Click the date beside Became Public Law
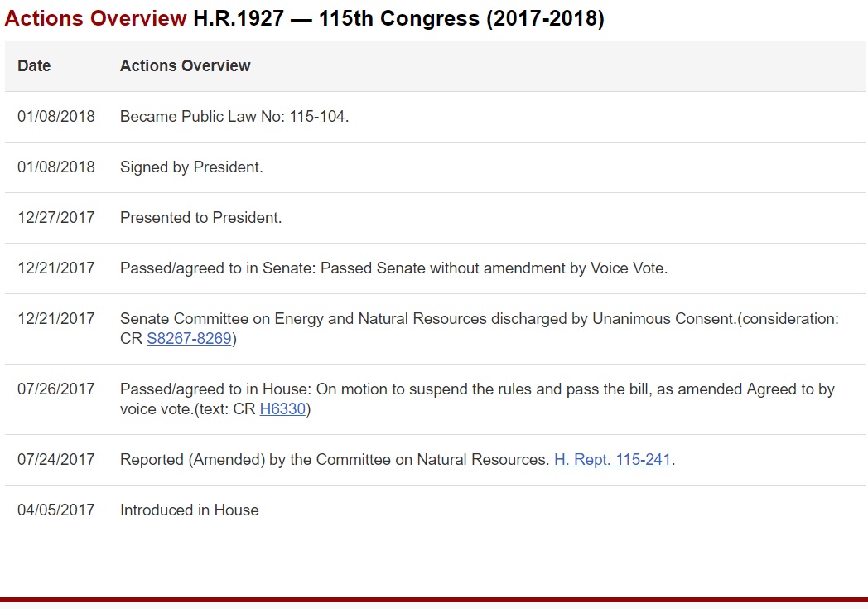This screenshot has height=609, width=868. (x=56, y=117)
